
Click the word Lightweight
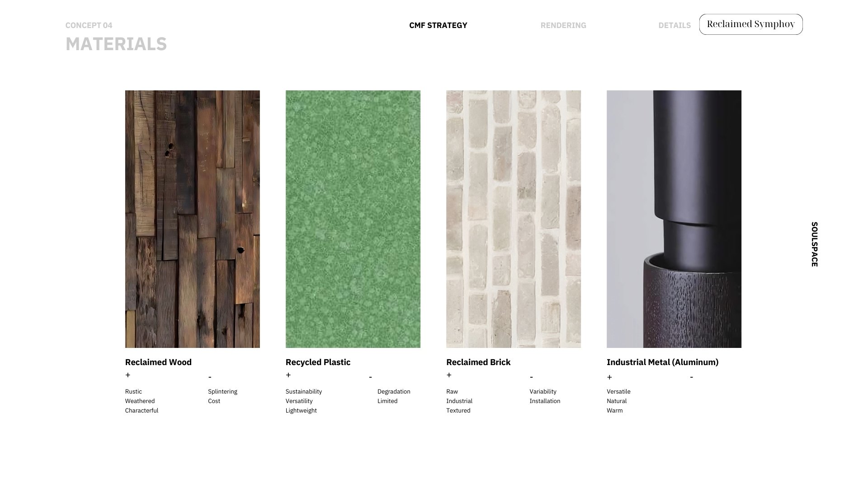tap(301, 411)
